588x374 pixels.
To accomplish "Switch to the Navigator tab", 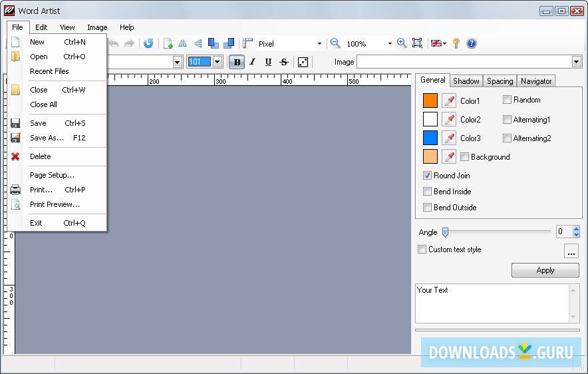I will pos(536,81).
